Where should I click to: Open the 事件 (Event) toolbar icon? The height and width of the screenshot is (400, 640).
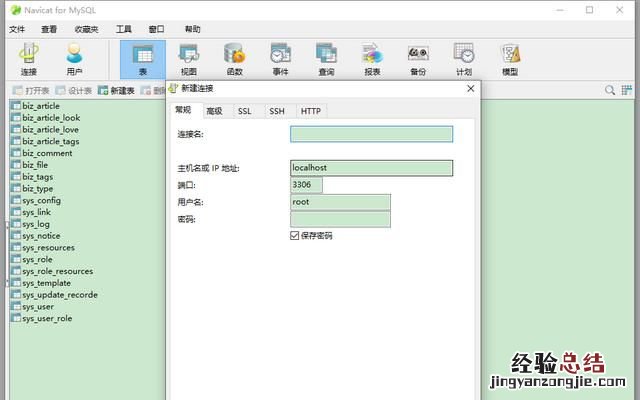[280, 60]
